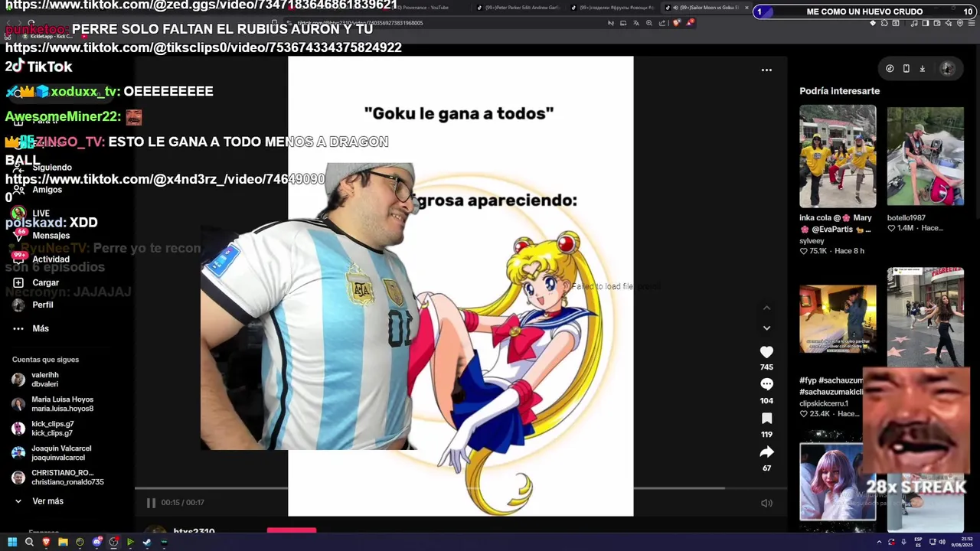This screenshot has width=980, height=551.
Task: Click the botello1987 author name
Action: pyautogui.click(x=906, y=218)
